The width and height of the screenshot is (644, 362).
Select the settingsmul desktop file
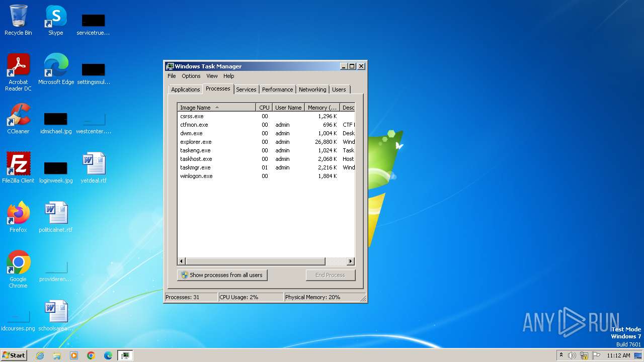[94, 74]
